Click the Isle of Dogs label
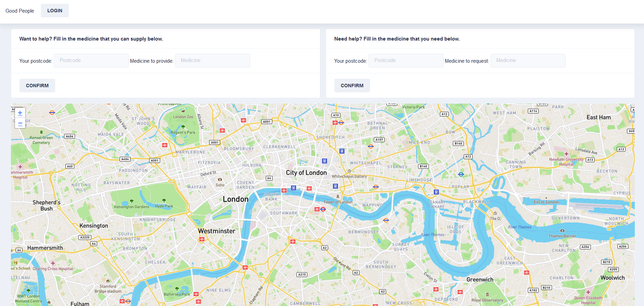This screenshot has height=306, width=644. pyautogui.click(x=456, y=229)
